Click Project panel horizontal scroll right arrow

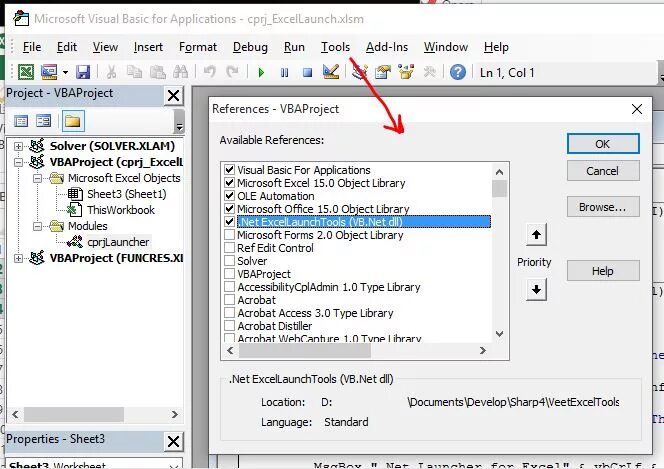click(x=174, y=414)
